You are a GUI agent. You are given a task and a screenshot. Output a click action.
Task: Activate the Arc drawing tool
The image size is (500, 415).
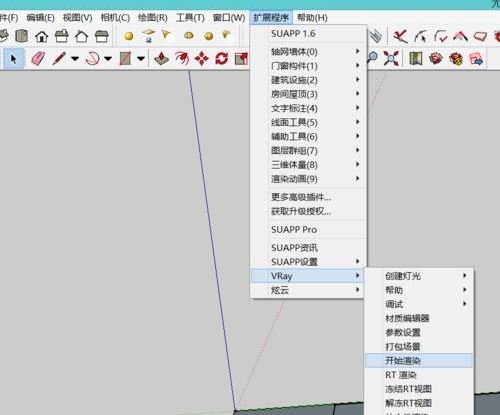tap(92, 59)
